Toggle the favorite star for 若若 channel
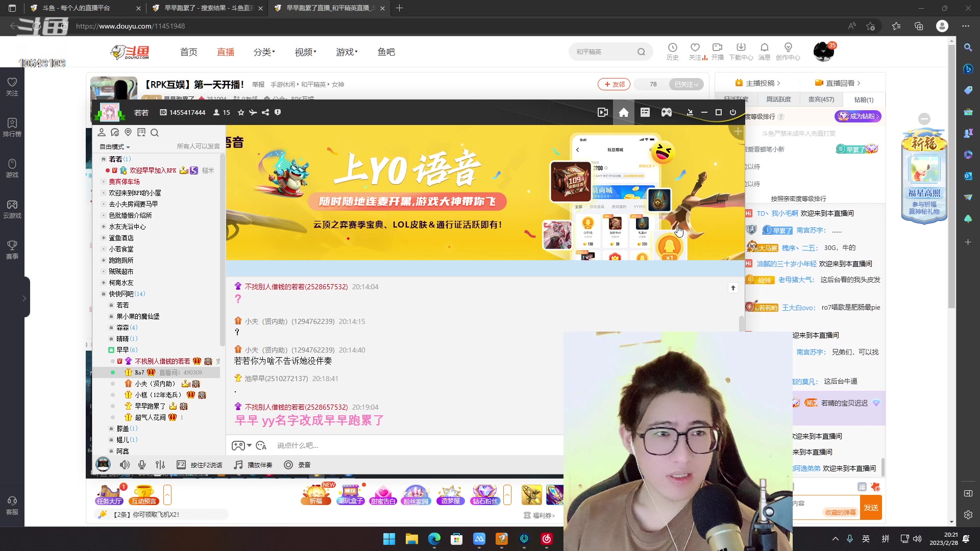 240,112
